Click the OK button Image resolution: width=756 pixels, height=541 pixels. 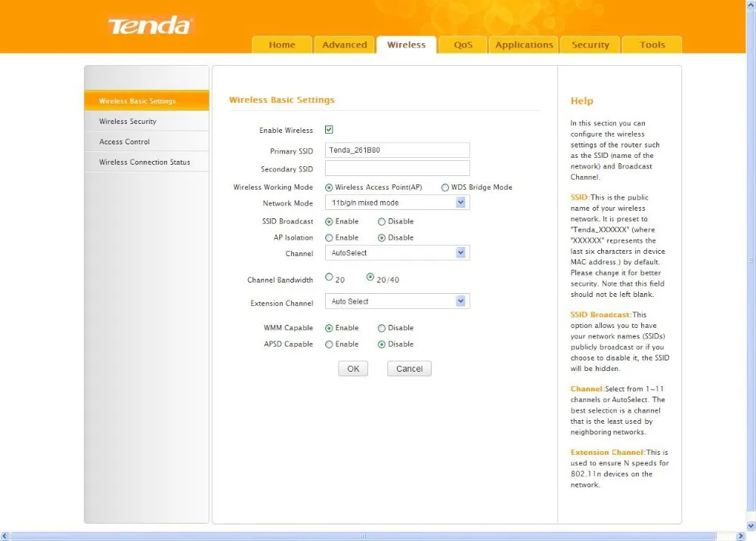[x=353, y=369]
